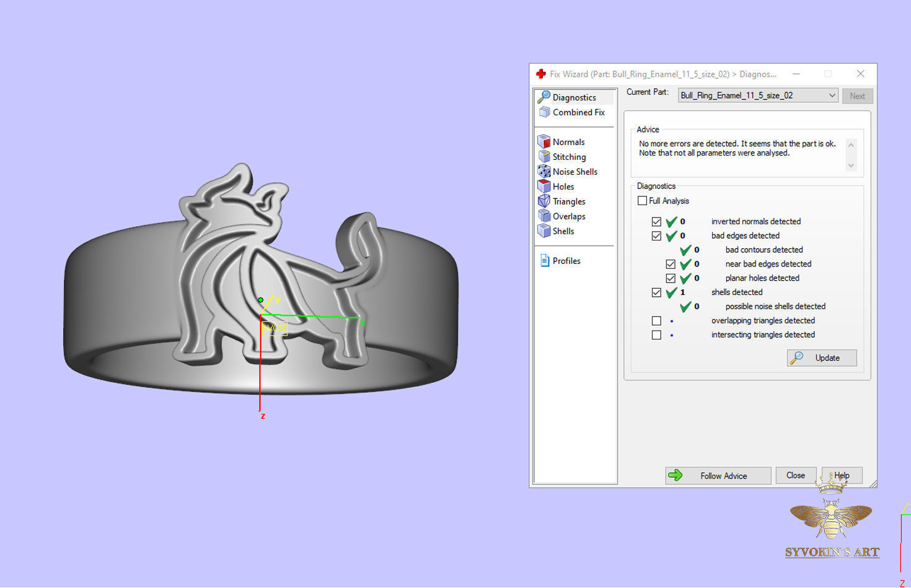Image resolution: width=911 pixels, height=588 pixels.
Task: Open the Profiles page label
Action: pyautogui.click(x=566, y=261)
